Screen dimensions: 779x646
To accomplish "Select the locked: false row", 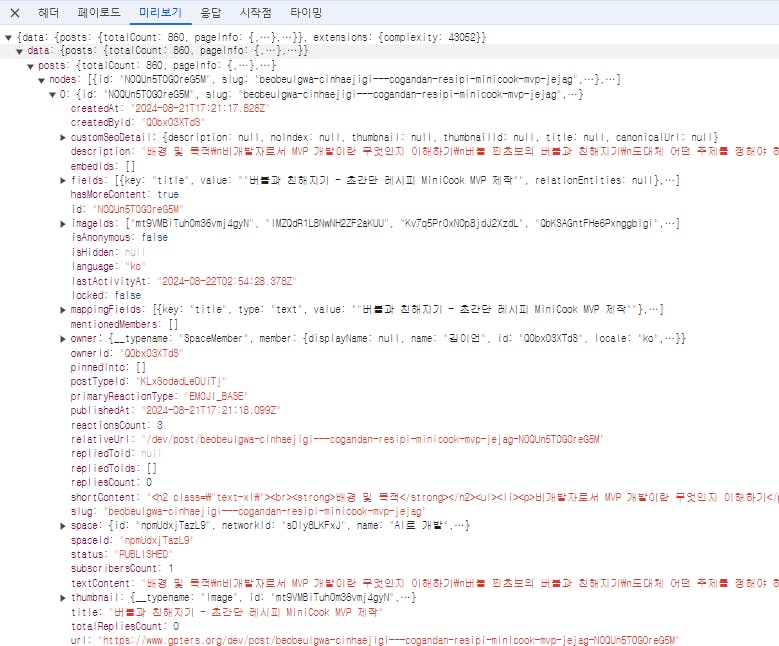I will point(106,295).
